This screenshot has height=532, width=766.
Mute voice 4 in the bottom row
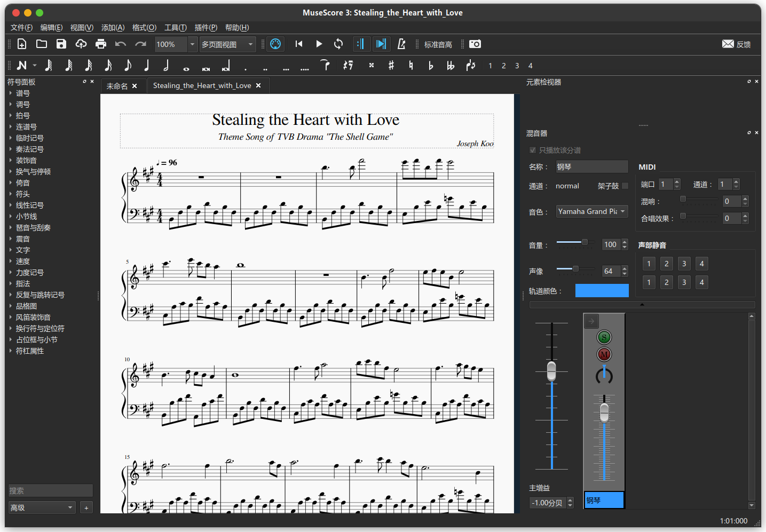701,282
